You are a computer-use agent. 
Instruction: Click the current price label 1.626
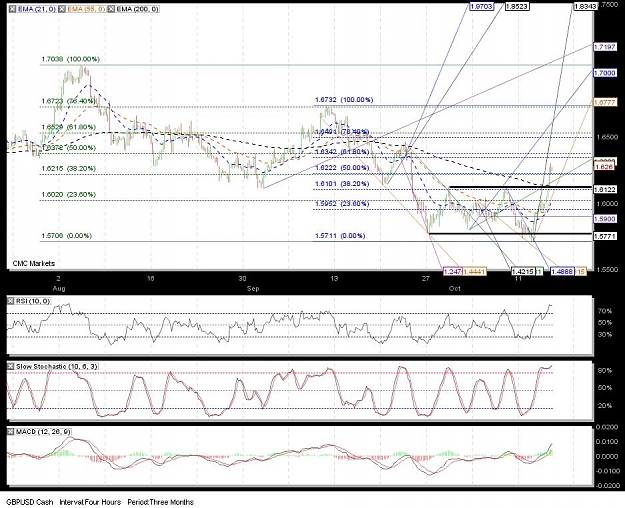(605, 167)
